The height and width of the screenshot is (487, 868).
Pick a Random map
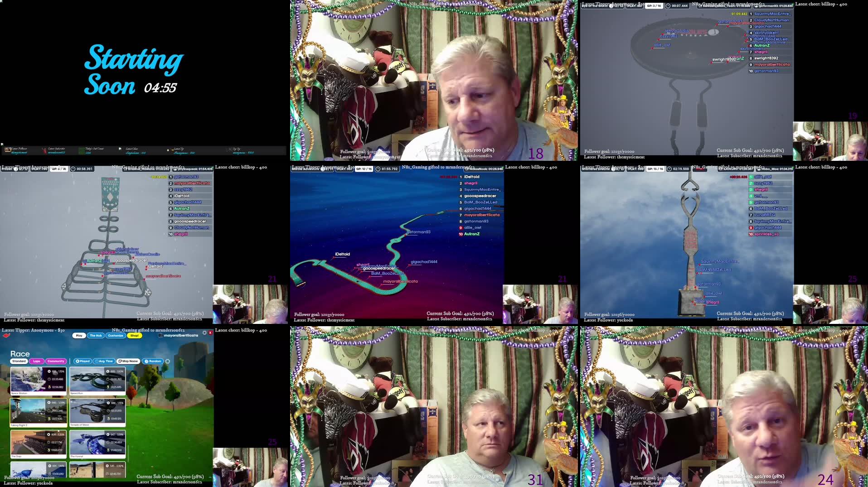coord(153,362)
